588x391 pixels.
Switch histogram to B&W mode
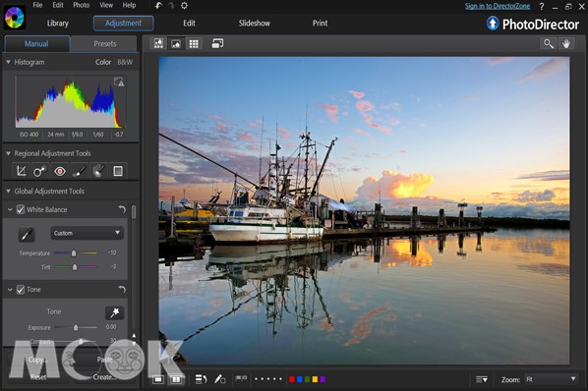coord(125,62)
